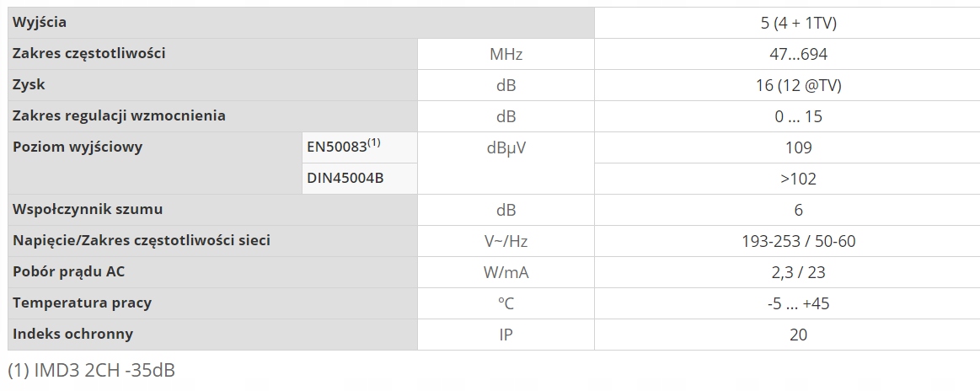The width and height of the screenshot is (980, 391).
Task: Click the "dBµV" unit cell
Action: coord(506,148)
